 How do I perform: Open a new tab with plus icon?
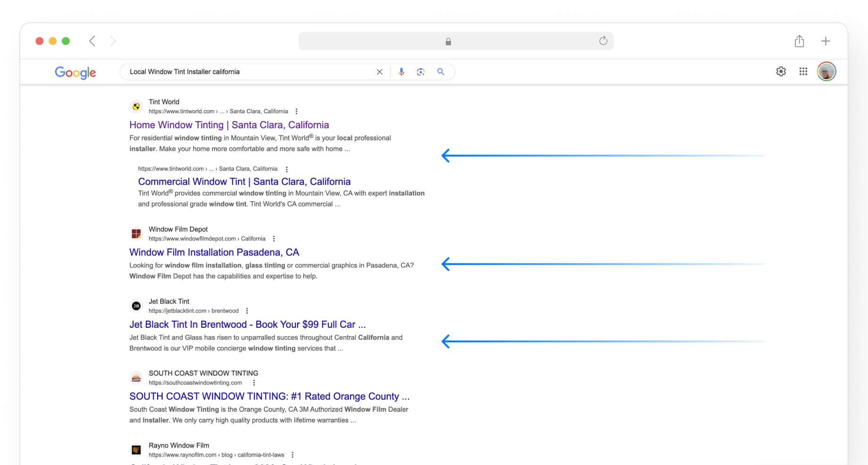point(826,41)
